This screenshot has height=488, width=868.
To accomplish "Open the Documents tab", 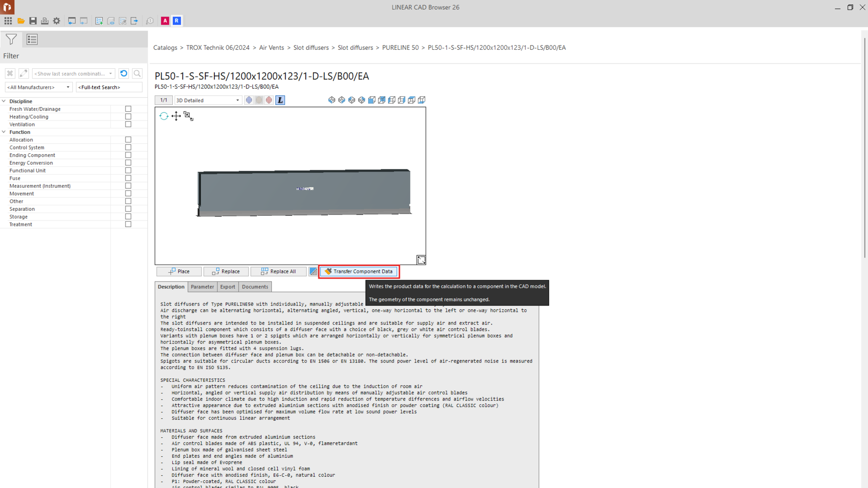I will tap(255, 287).
